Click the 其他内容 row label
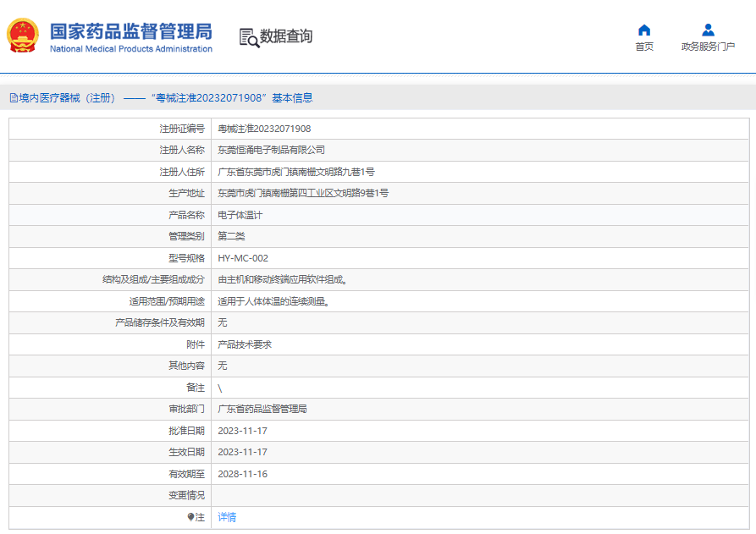The image size is (756, 534). click(186, 366)
